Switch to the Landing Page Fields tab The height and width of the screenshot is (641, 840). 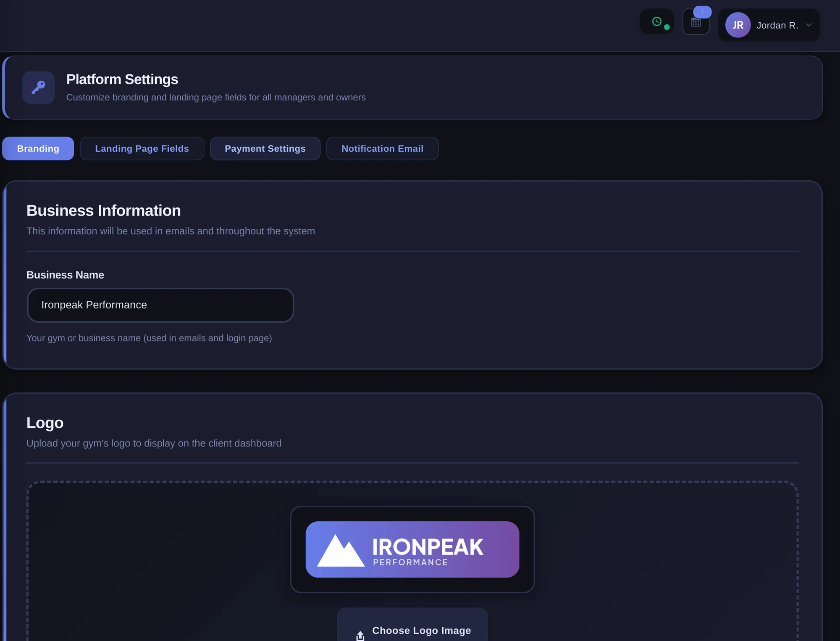click(142, 148)
